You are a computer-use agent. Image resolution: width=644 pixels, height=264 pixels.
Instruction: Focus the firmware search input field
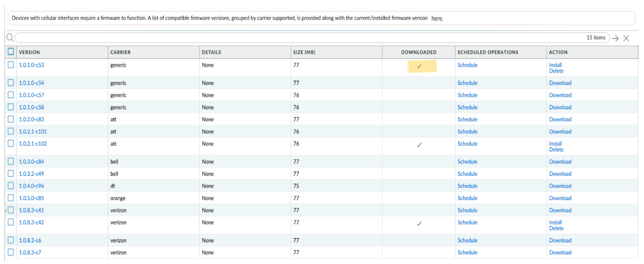coord(300,38)
